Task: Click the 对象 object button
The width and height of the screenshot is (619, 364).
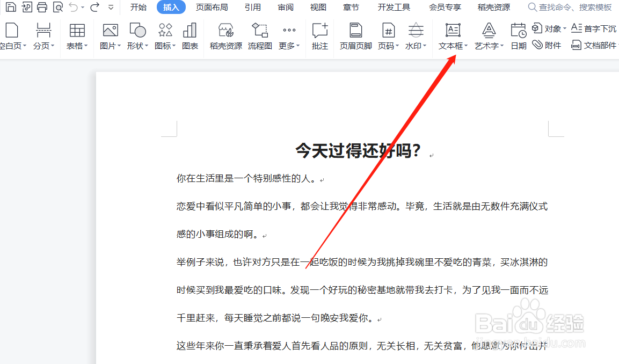Action: (x=547, y=28)
